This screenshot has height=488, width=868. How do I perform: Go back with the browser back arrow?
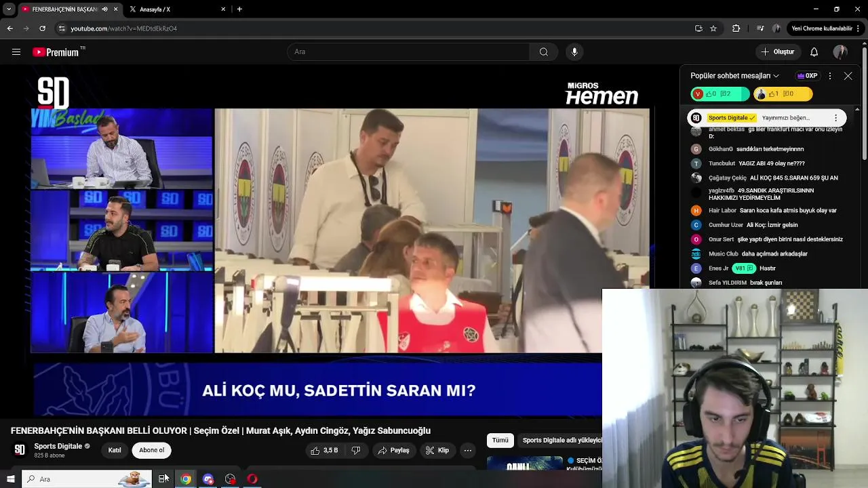(9, 28)
